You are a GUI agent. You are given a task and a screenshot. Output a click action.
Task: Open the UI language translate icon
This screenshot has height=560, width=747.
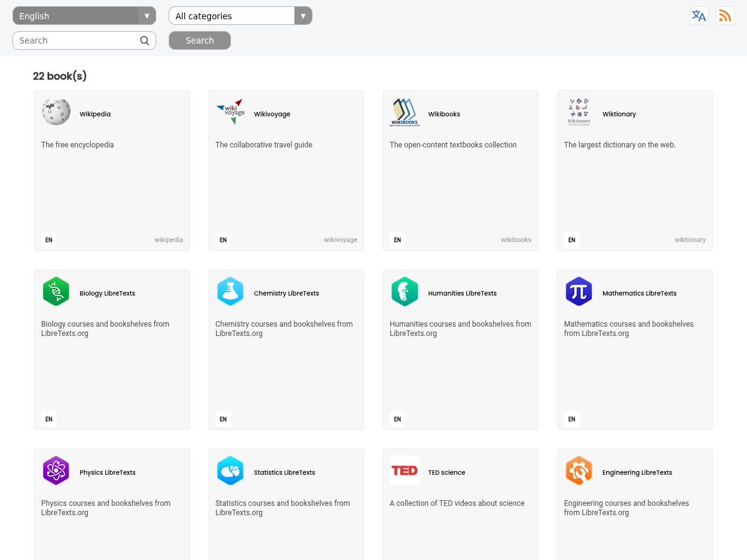699,16
